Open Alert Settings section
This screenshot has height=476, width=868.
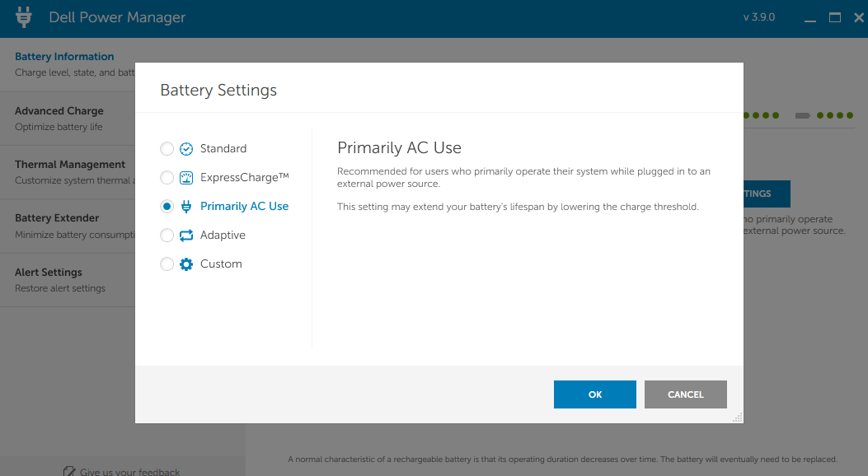click(68, 280)
